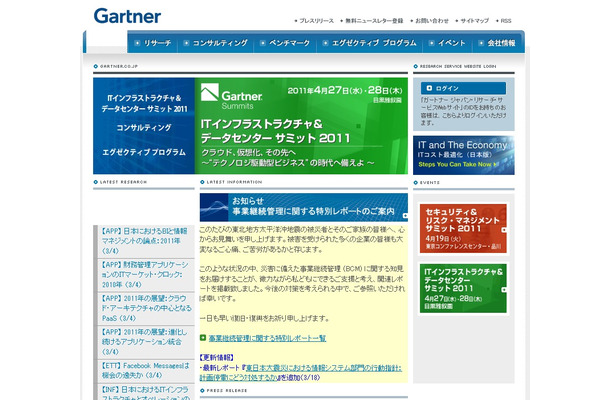Open the サイトマップ link
The width and height of the screenshot is (610, 400).
tap(475, 21)
